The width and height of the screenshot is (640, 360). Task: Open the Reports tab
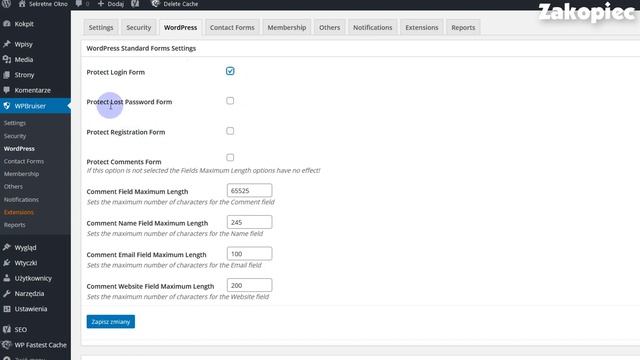[463, 27]
